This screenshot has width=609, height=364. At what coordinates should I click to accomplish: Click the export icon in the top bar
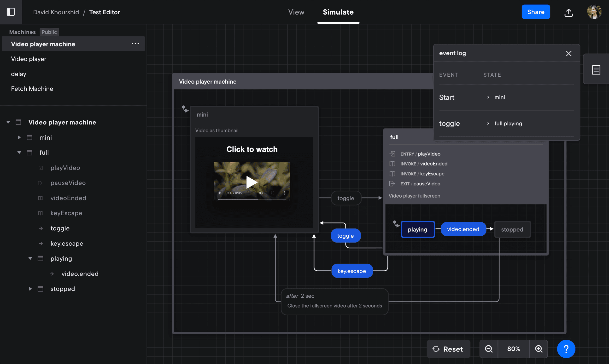pos(568,13)
